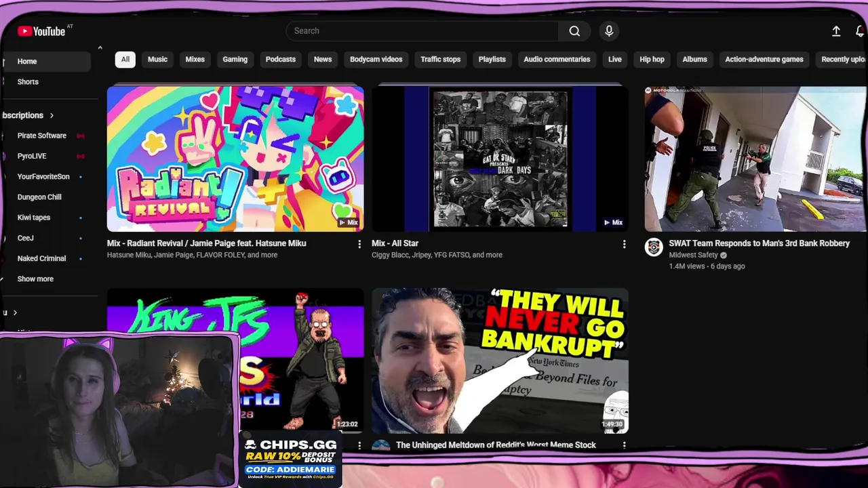Open options menu for Radiant Revival mix
Viewport: 868px width, 488px height.
click(x=359, y=244)
